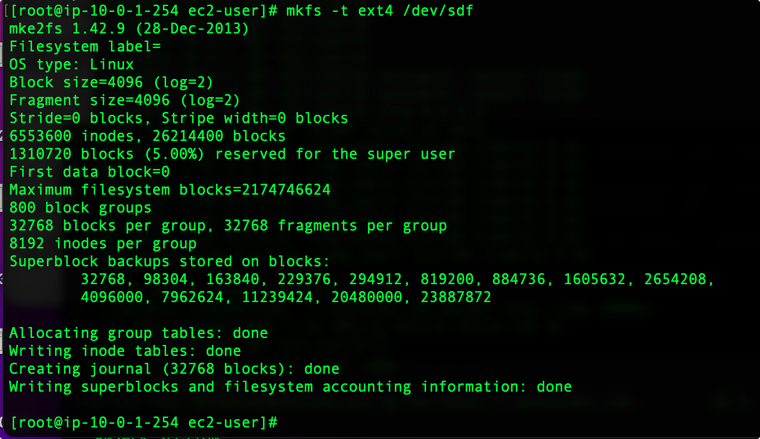Click the 6553600 inodes line
The image size is (760, 439).
click(x=147, y=136)
